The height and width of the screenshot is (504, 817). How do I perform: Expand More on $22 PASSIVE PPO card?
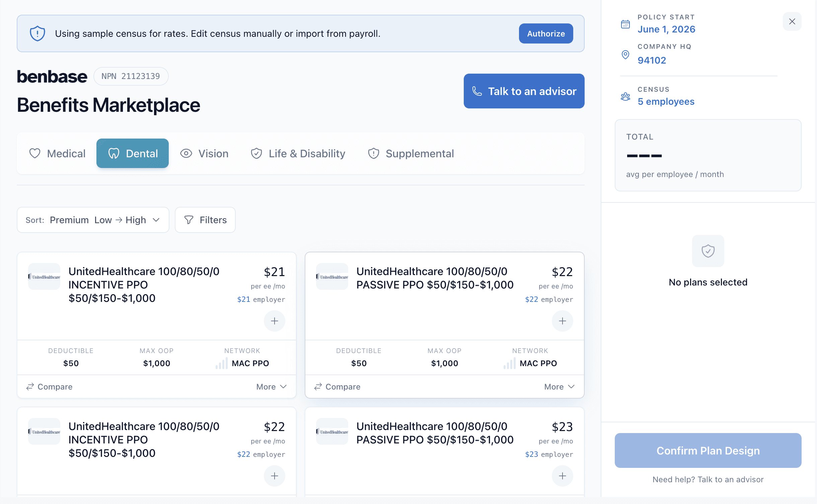560,387
